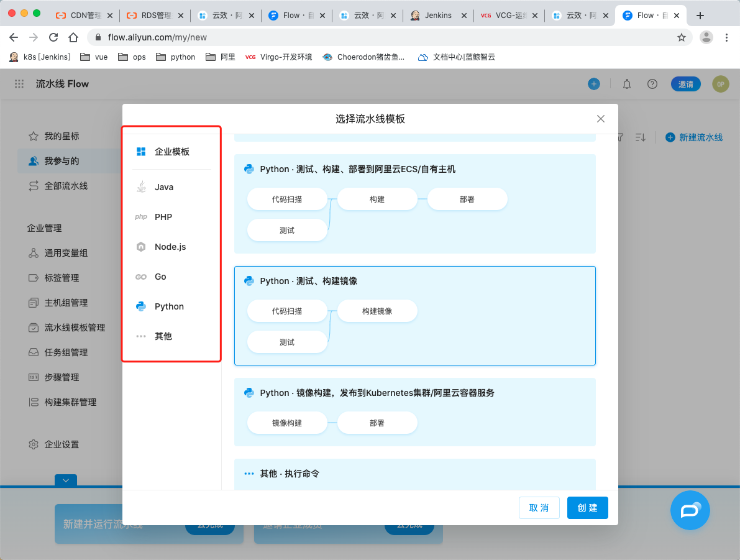
Task: Go to browser home page
Action: click(x=73, y=37)
